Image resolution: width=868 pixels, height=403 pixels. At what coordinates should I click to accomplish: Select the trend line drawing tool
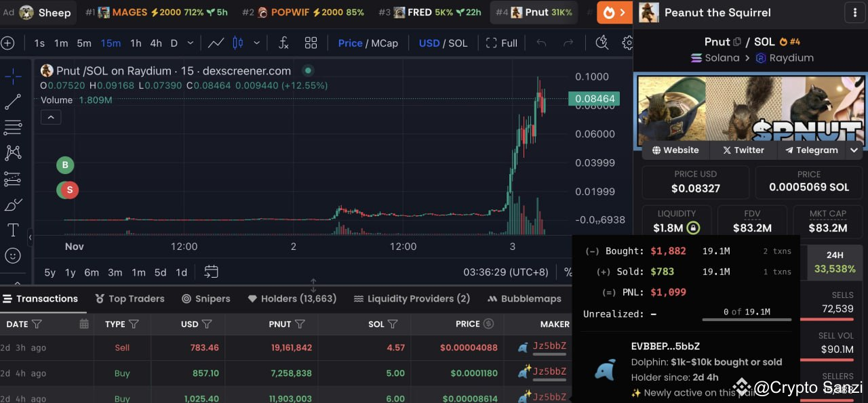[x=13, y=102]
